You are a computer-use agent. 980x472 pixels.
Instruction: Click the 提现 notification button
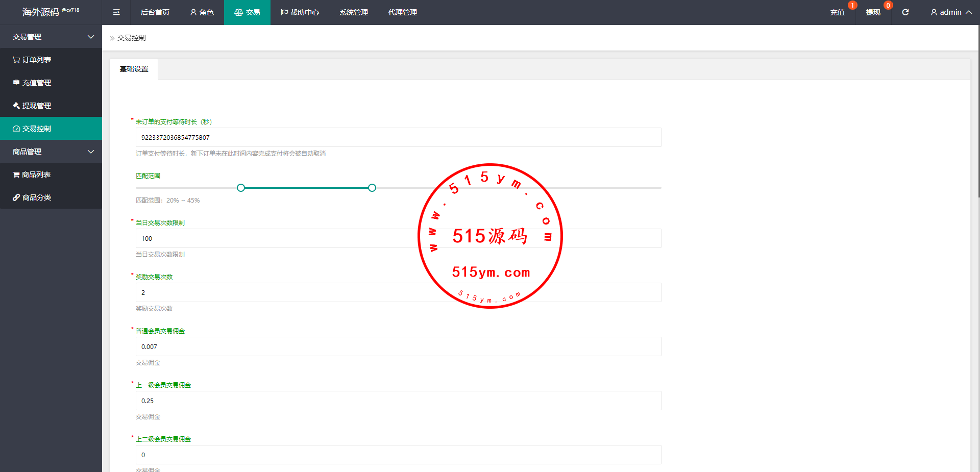(873, 12)
